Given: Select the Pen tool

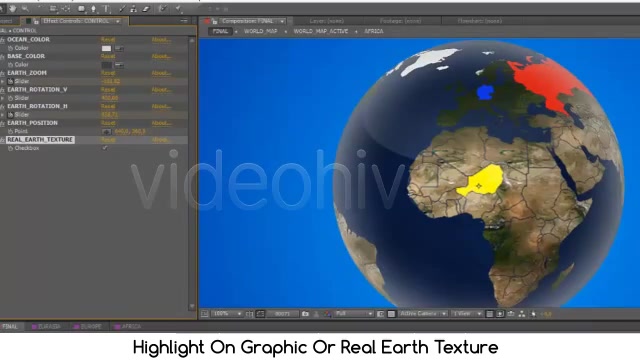Looking at the screenshot, I should pyautogui.click(x=93, y=9).
